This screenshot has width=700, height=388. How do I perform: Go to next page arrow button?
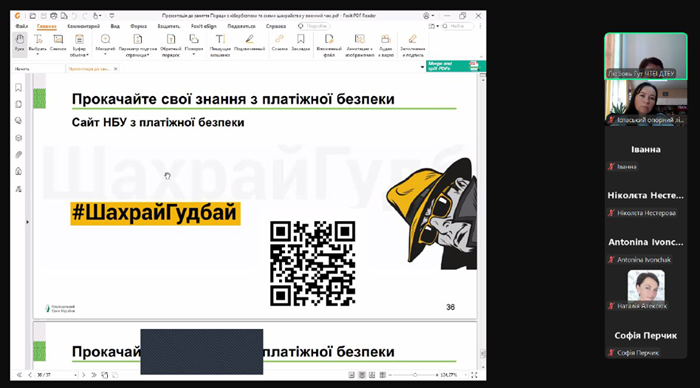click(x=83, y=375)
